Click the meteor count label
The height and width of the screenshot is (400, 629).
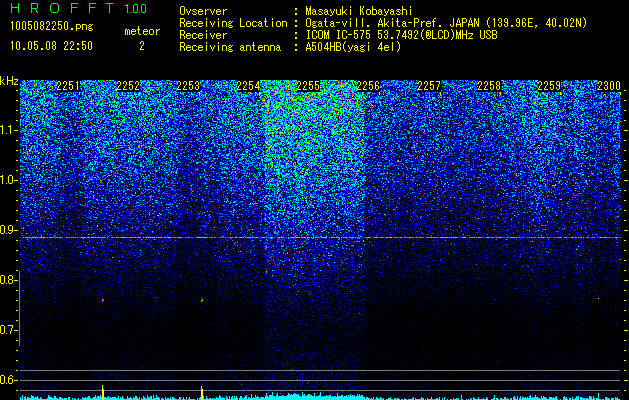pos(142,31)
